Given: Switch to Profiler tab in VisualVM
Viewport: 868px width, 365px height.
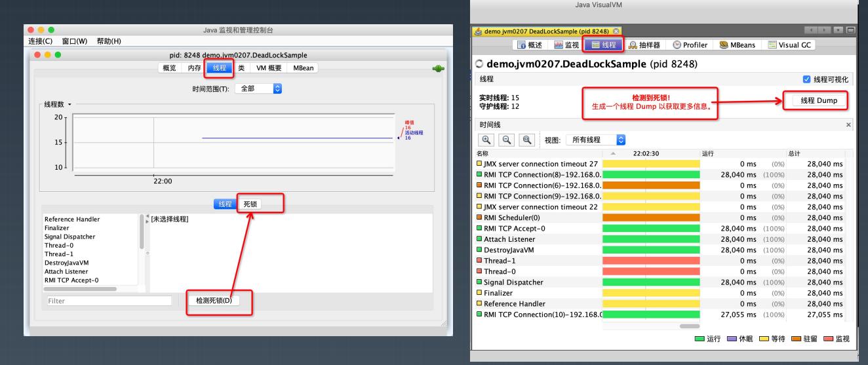Looking at the screenshot, I should coord(690,45).
